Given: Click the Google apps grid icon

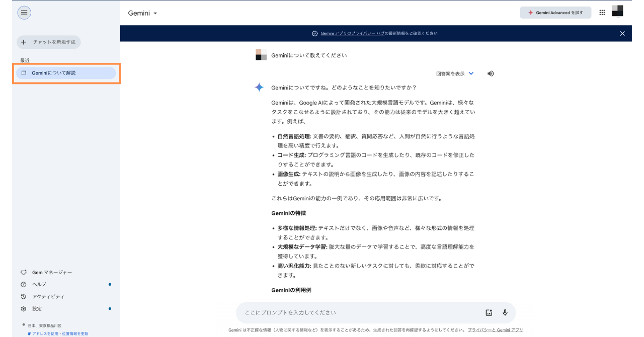Looking at the screenshot, I should tap(602, 13).
